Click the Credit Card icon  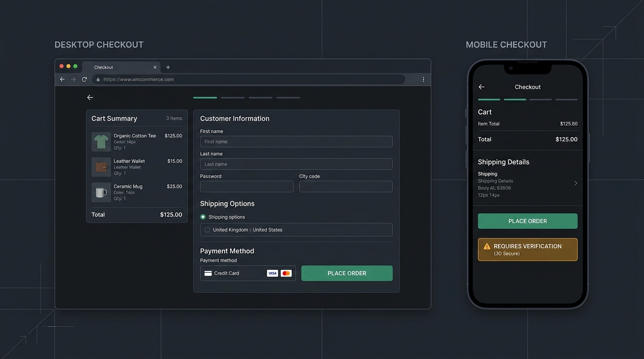tap(208, 273)
